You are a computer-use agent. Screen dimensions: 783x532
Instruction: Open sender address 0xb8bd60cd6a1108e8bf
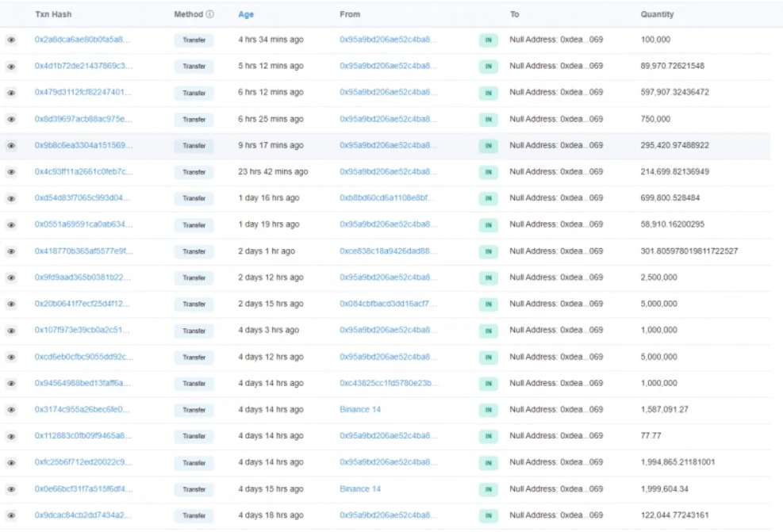click(x=387, y=198)
